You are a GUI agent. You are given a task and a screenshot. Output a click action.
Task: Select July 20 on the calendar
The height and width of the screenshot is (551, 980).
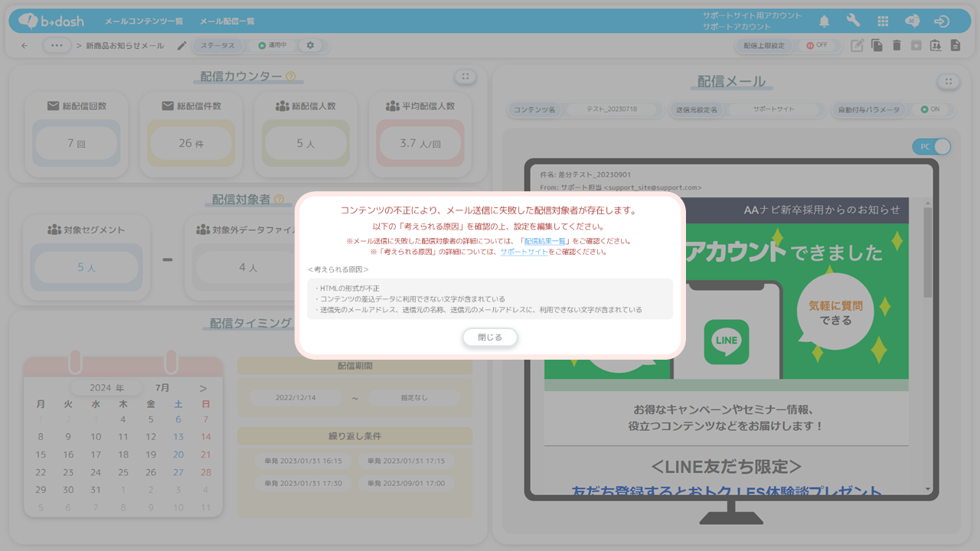coord(178,455)
